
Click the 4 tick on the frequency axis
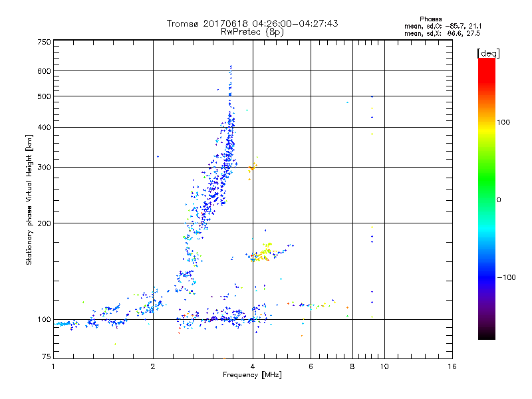point(253,366)
